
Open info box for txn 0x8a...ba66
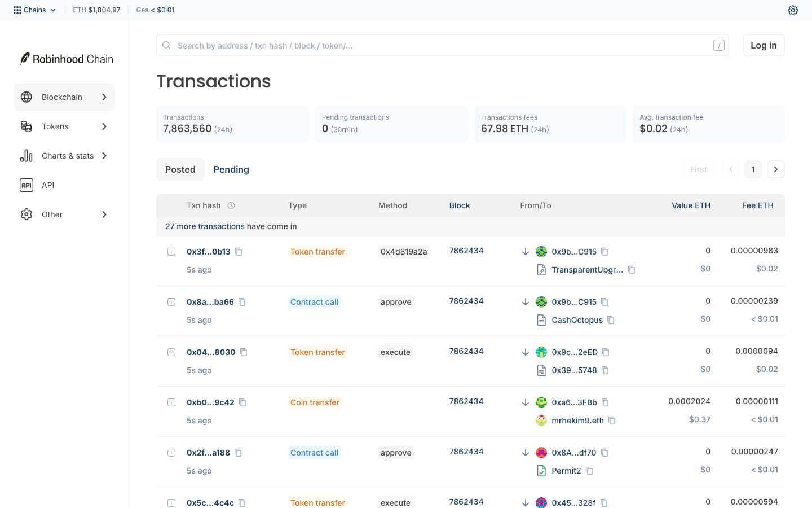click(x=171, y=302)
